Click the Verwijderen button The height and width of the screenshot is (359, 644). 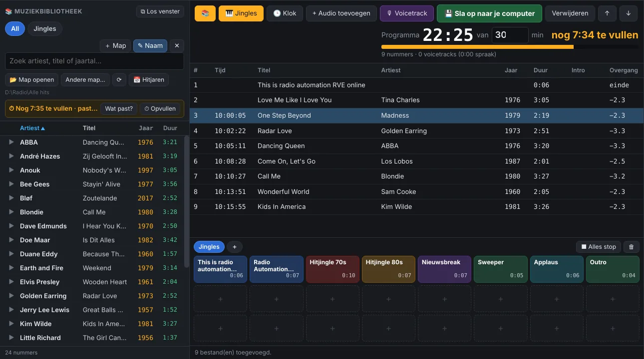[570, 13]
